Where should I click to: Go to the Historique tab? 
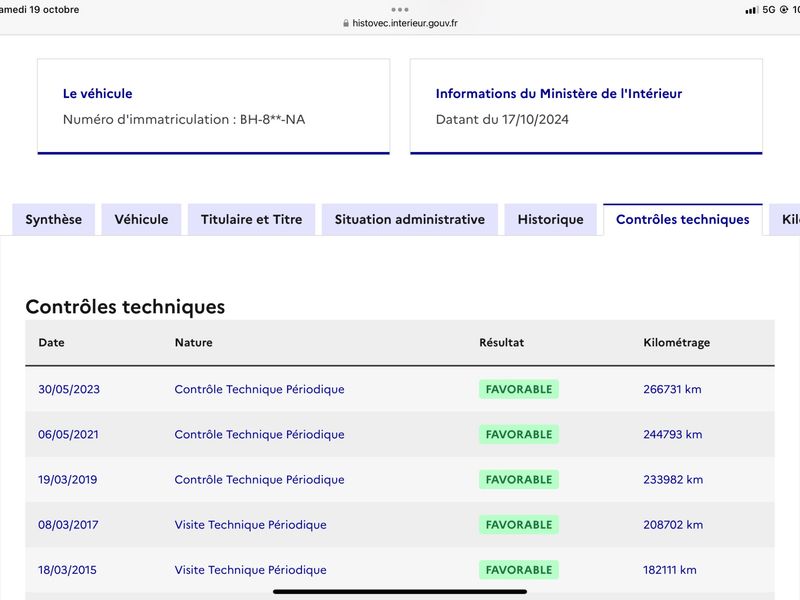[551, 219]
